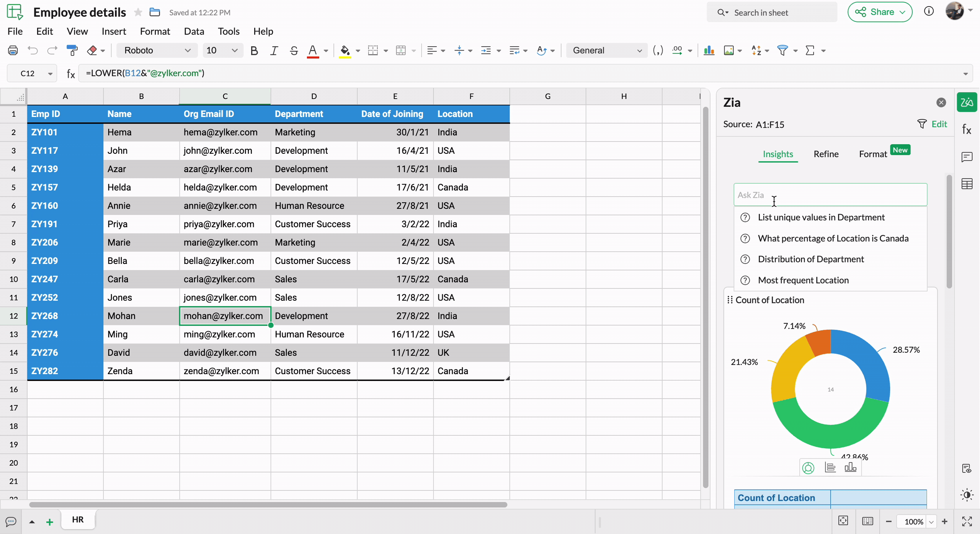Switch chart to horizontal bar view

(x=830, y=467)
